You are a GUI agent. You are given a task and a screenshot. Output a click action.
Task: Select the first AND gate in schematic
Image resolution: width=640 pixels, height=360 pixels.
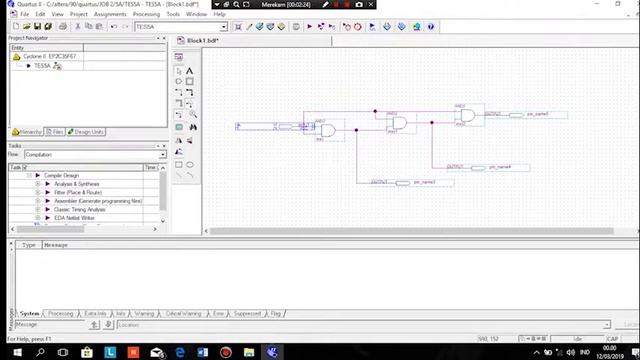pyautogui.click(x=327, y=131)
